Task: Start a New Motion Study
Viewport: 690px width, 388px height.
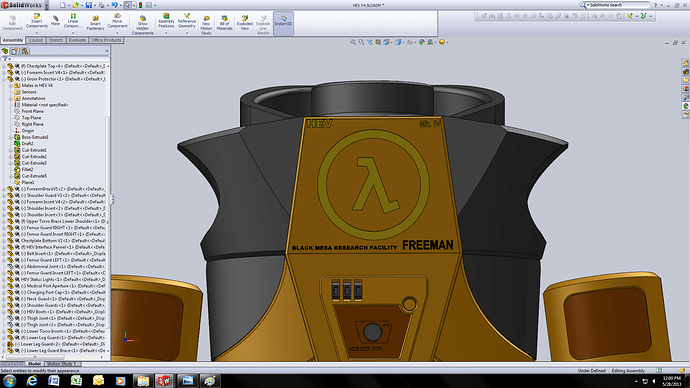Action: (206, 25)
